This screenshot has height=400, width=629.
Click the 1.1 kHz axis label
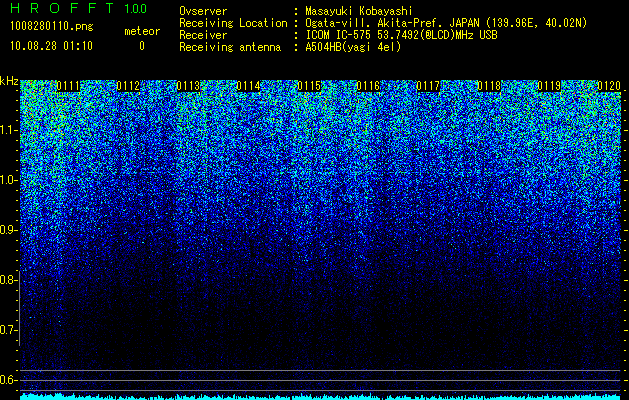[8, 130]
